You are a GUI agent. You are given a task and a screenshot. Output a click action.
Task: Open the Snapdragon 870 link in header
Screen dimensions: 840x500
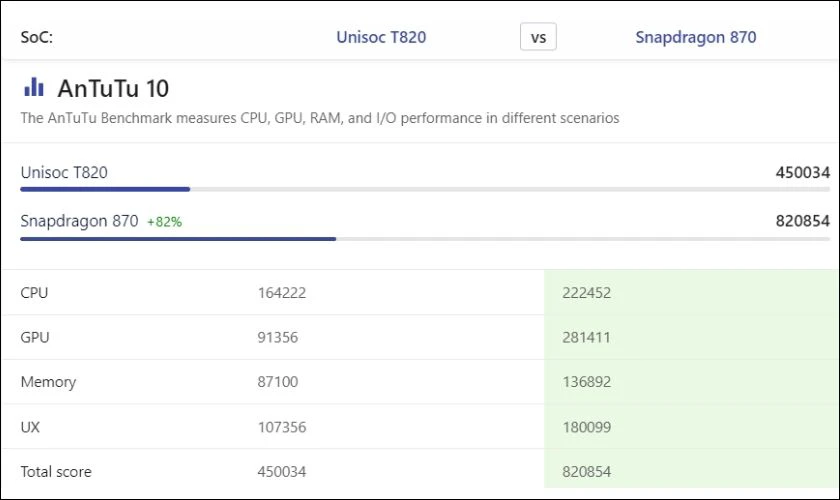pyautogui.click(x=695, y=37)
